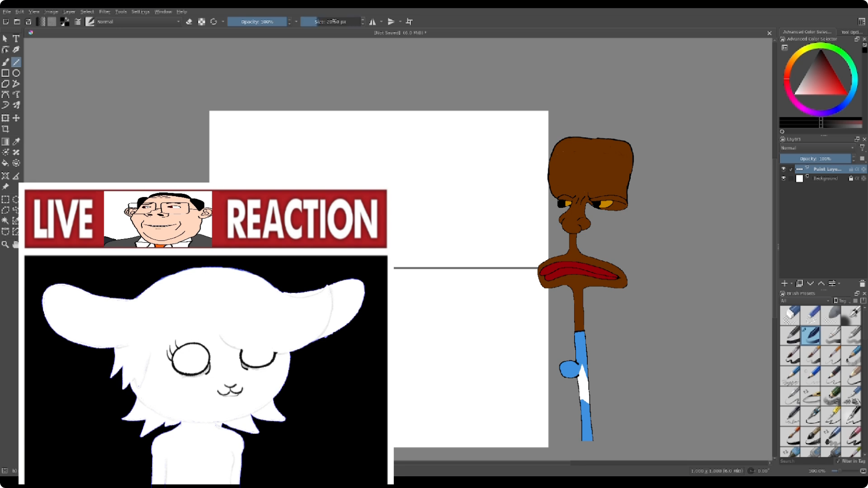Activate eraser mode in the top toolbar

189,22
